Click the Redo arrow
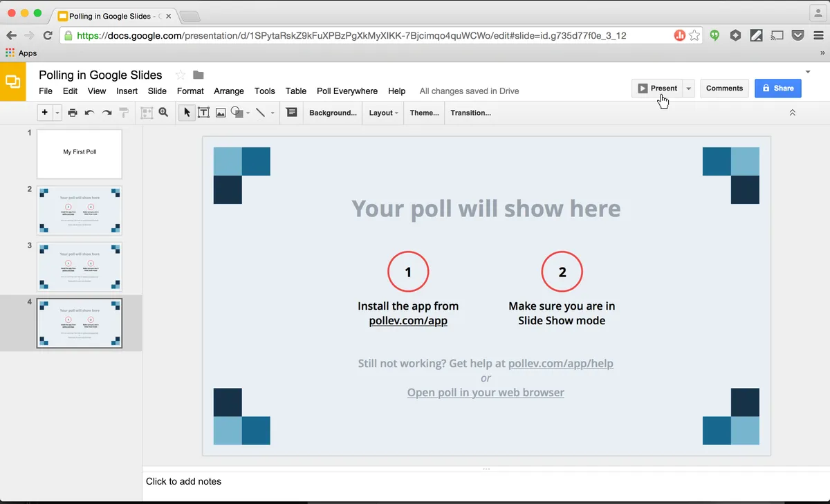 pos(107,112)
